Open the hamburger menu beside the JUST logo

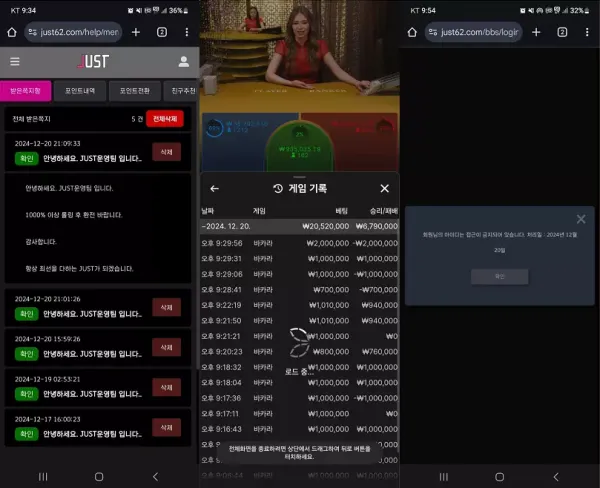tap(15, 61)
